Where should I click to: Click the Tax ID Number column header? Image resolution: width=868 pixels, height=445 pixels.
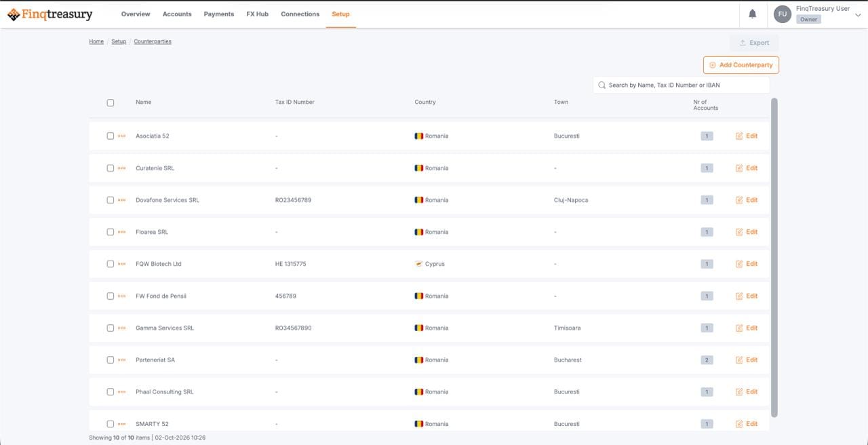pyautogui.click(x=295, y=102)
